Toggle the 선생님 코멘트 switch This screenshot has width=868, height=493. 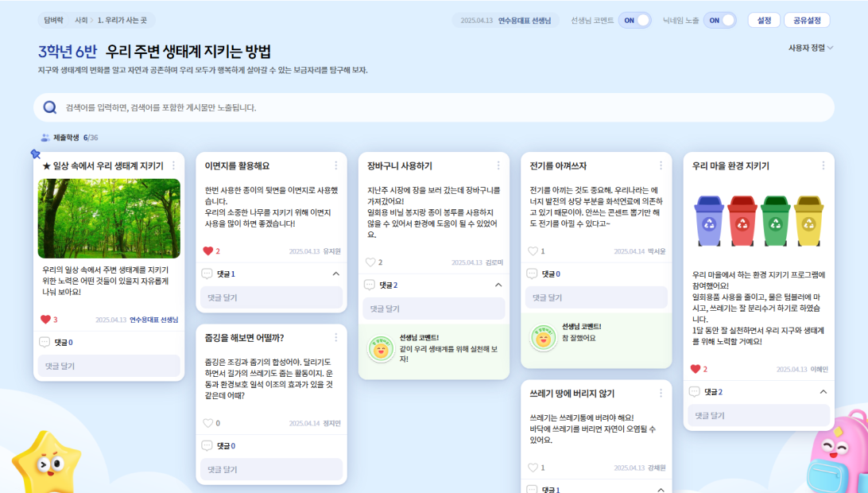pos(635,21)
